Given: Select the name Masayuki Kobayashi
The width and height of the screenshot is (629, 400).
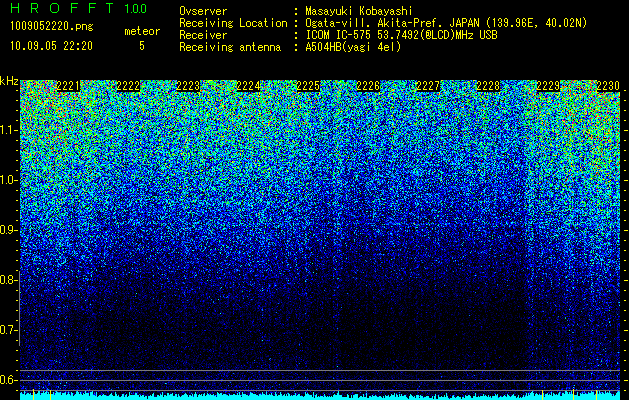Looking at the screenshot, I should point(359,11).
